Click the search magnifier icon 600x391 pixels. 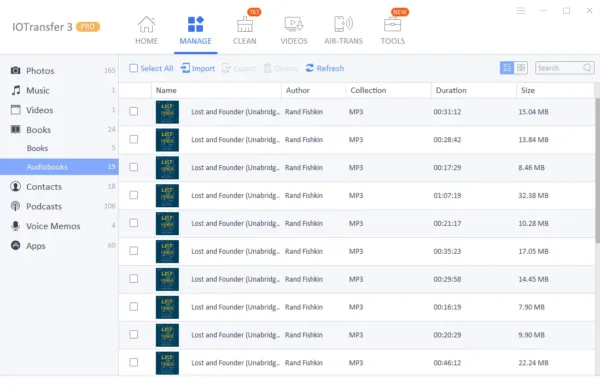click(x=587, y=68)
